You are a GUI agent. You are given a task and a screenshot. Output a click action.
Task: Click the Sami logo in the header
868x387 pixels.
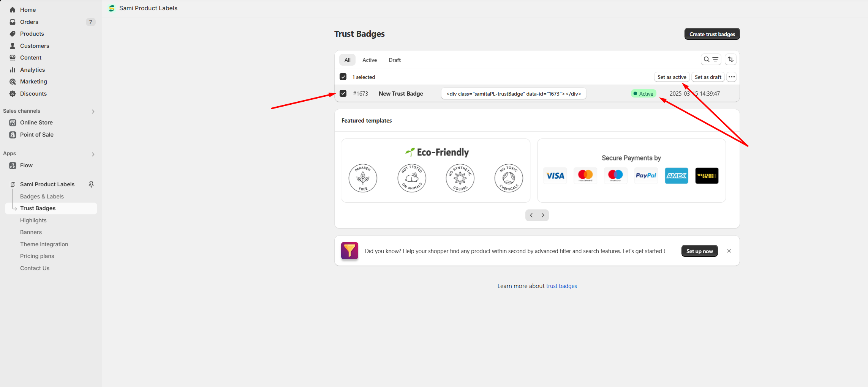112,8
